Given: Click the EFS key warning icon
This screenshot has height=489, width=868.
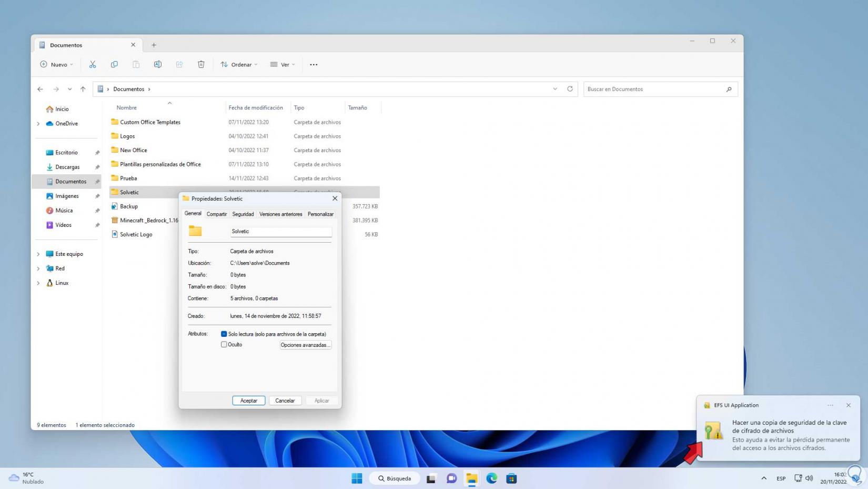Looking at the screenshot, I should point(713,431).
